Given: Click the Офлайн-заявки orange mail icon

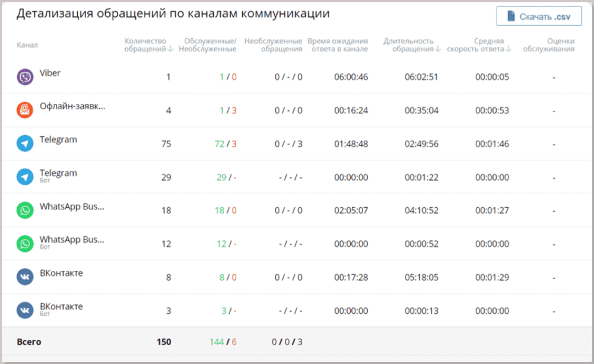Looking at the screenshot, I should [x=25, y=110].
